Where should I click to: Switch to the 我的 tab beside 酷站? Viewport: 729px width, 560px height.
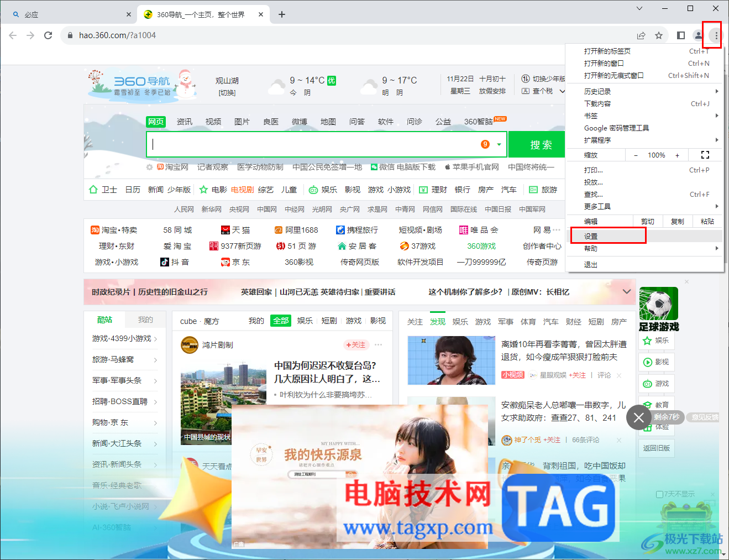(145, 320)
